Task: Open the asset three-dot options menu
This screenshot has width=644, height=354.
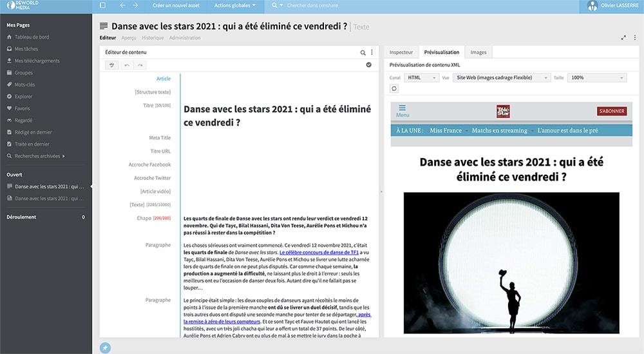Action: pyautogui.click(x=635, y=37)
